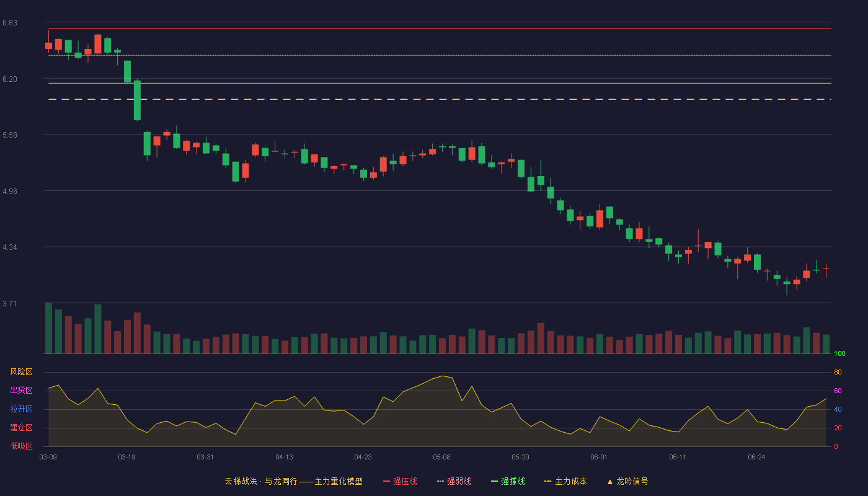
Task: Toggle the 云梯战法 · 与龙同行 legend entry
Action: 293,481
